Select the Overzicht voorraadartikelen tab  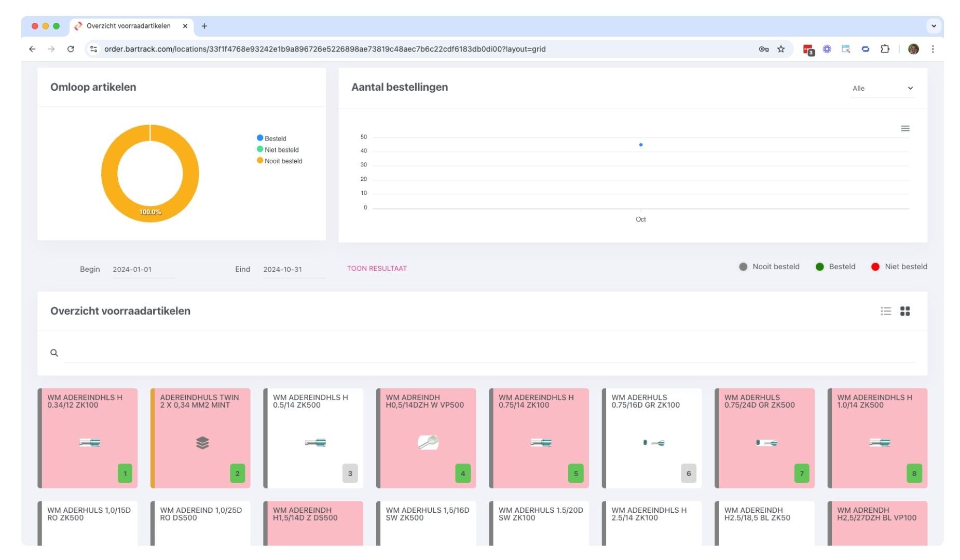click(128, 26)
